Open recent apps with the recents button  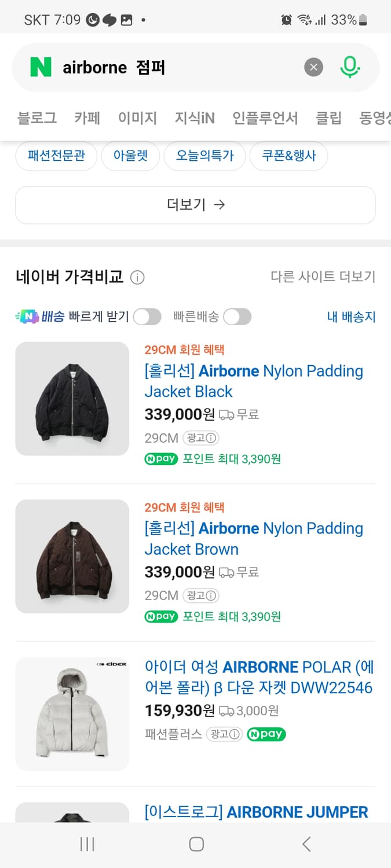point(87,844)
